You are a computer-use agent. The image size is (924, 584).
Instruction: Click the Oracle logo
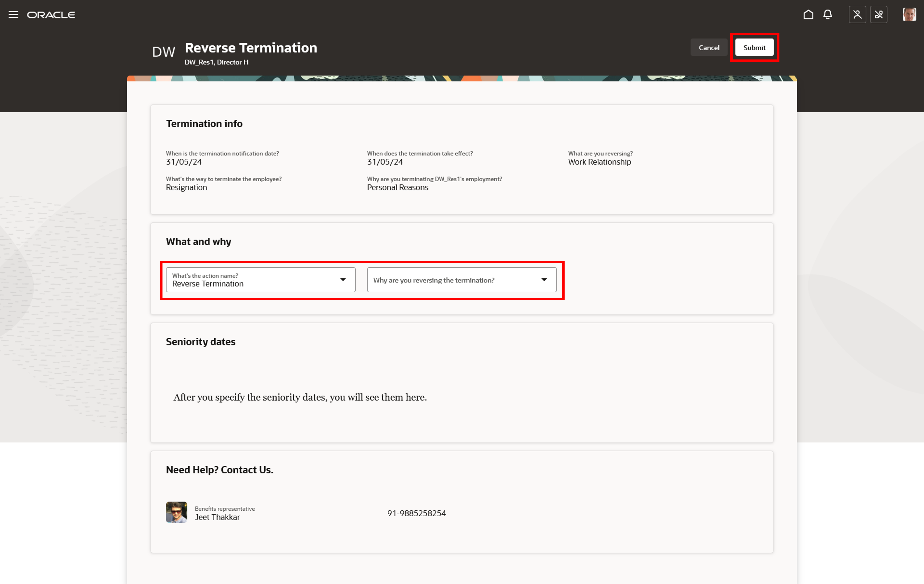click(x=51, y=15)
